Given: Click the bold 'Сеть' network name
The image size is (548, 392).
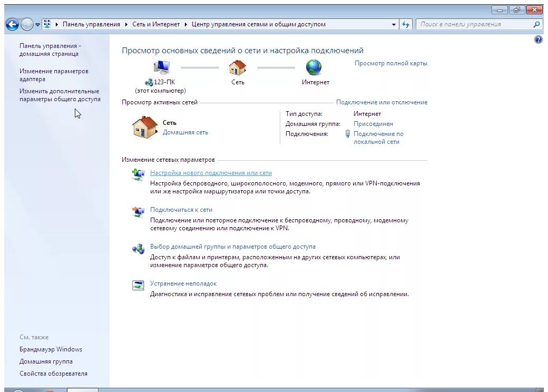Looking at the screenshot, I should tap(170, 123).
